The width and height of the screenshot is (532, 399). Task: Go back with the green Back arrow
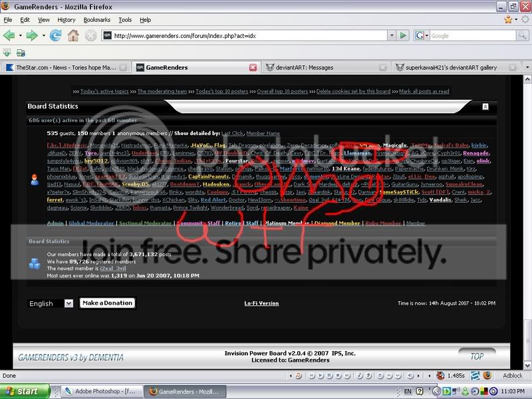click(x=9, y=35)
